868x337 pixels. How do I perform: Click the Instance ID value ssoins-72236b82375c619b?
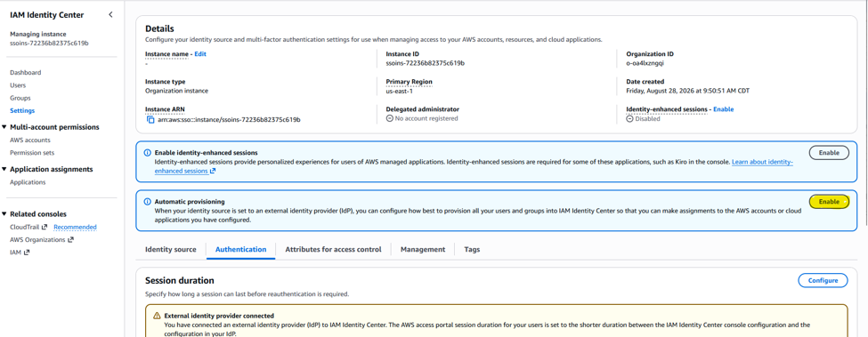pos(426,63)
